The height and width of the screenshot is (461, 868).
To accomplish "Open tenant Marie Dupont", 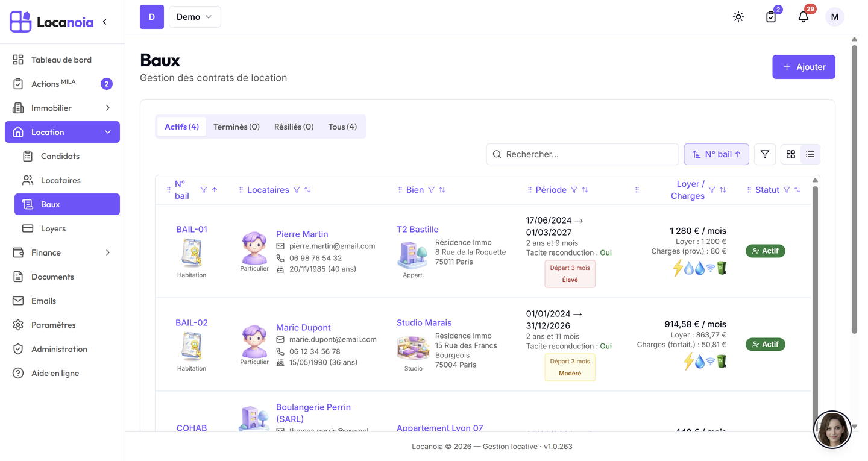I will (x=303, y=327).
